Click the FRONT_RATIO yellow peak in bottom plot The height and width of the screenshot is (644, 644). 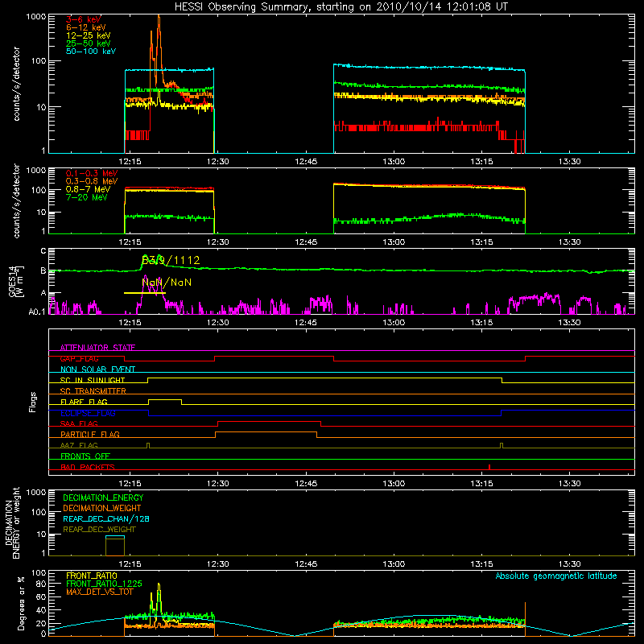point(159,589)
